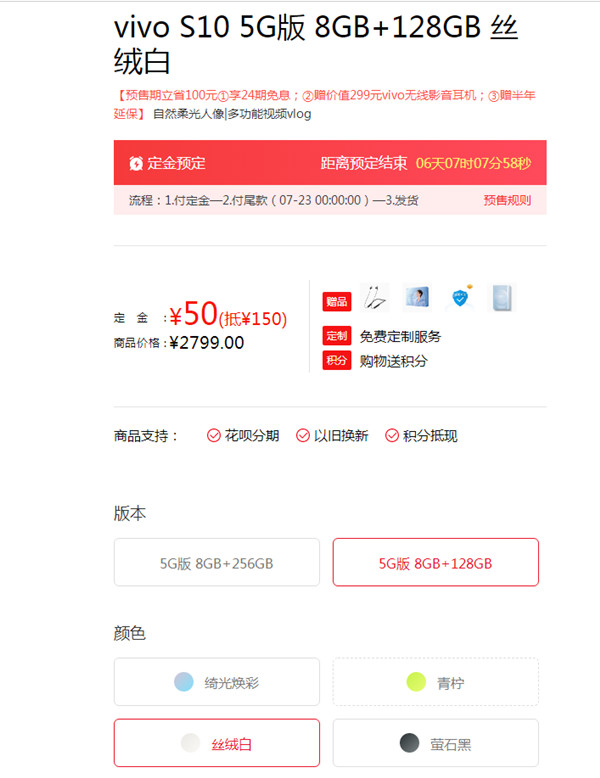Click the red 赠品 tag
The width and height of the screenshot is (600, 778).
pyautogui.click(x=337, y=302)
